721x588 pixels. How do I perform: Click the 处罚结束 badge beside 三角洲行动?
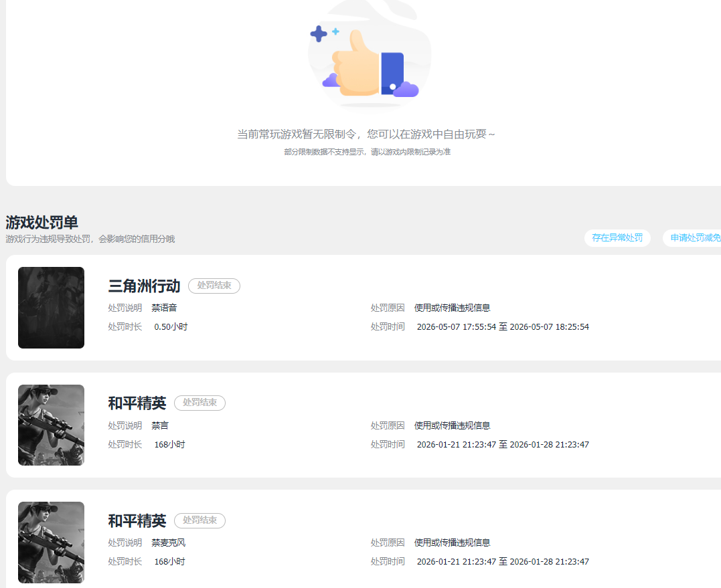tap(214, 286)
